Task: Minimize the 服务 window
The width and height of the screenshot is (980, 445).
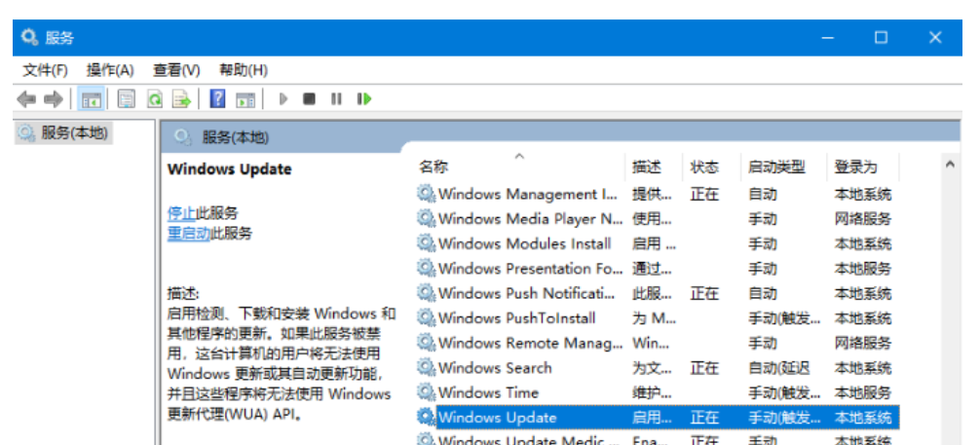Action: [x=827, y=38]
